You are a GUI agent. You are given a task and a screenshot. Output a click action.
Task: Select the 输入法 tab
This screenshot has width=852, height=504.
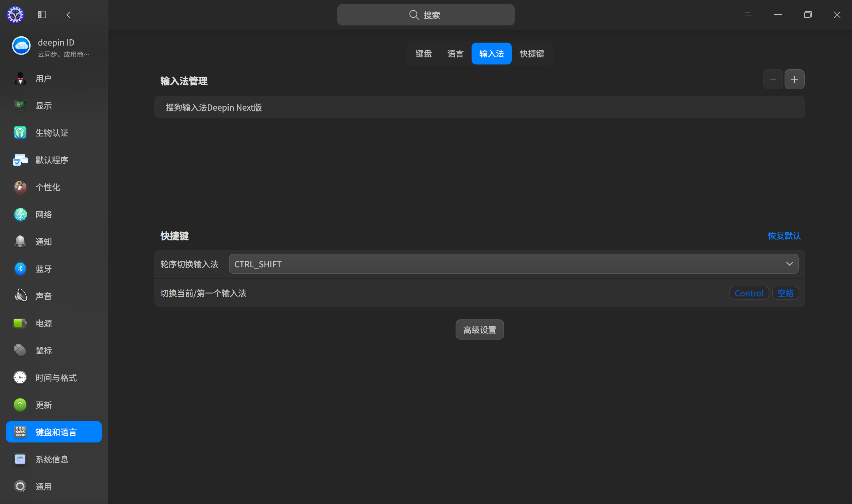click(x=491, y=53)
